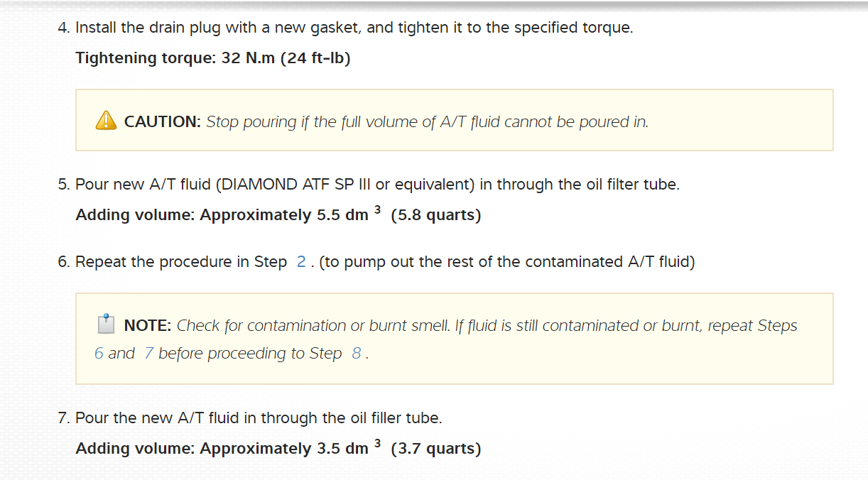Viewport: 868px width, 480px height.
Task: Click the tightening torque 32 N.m specification
Action: coord(213,58)
